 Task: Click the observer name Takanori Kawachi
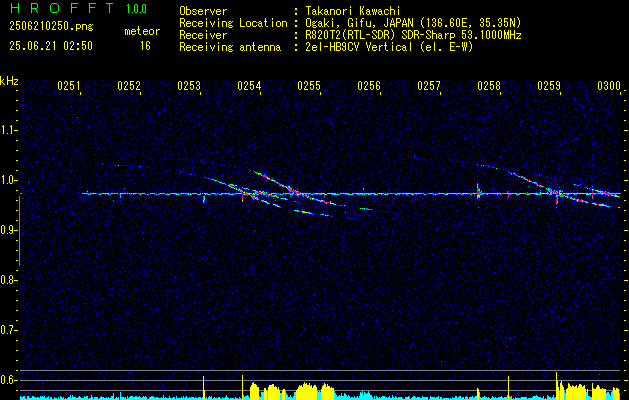[x=353, y=11]
